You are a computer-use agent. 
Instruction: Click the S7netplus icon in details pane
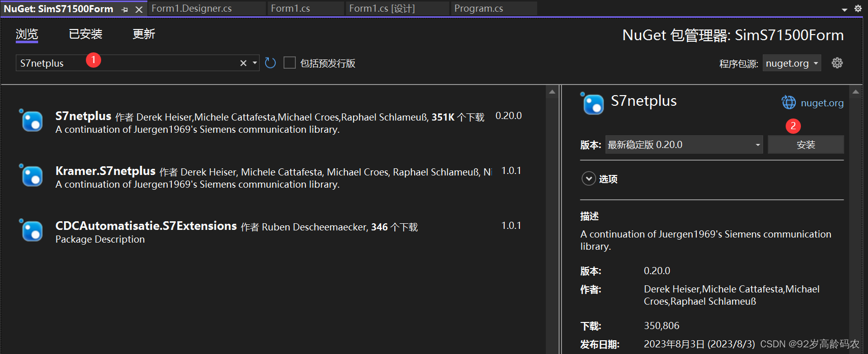[593, 103]
